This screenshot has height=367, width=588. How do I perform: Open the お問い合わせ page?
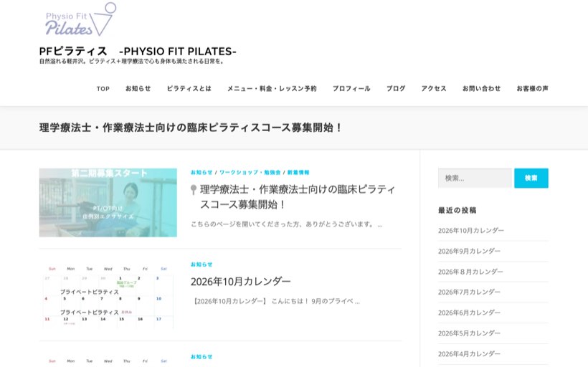(x=481, y=88)
